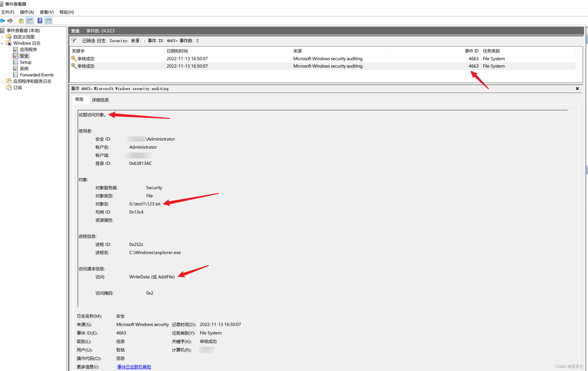Select the first 审核成功 event row

coord(86,59)
